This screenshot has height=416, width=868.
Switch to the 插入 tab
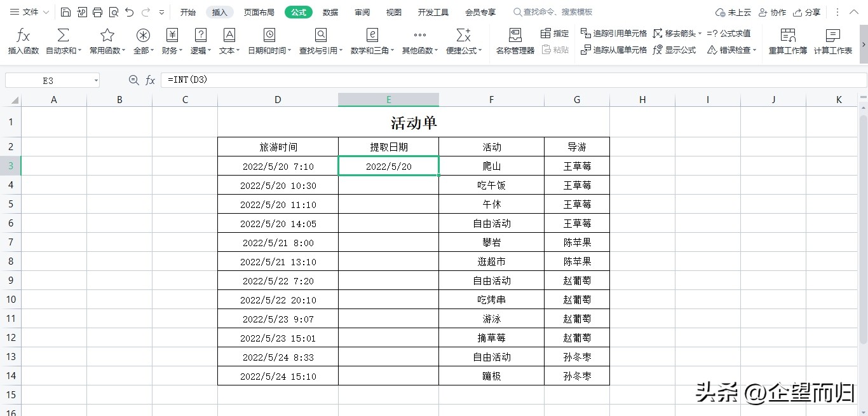[220, 12]
